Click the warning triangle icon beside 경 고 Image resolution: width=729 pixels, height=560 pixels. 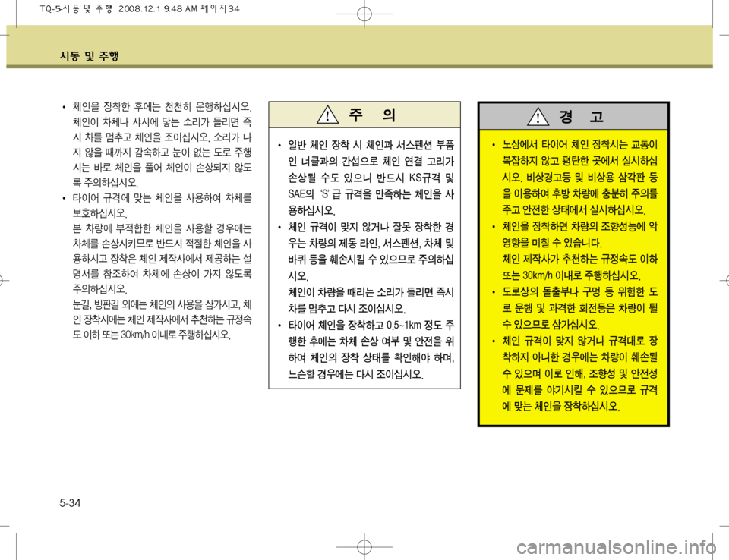(x=538, y=116)
